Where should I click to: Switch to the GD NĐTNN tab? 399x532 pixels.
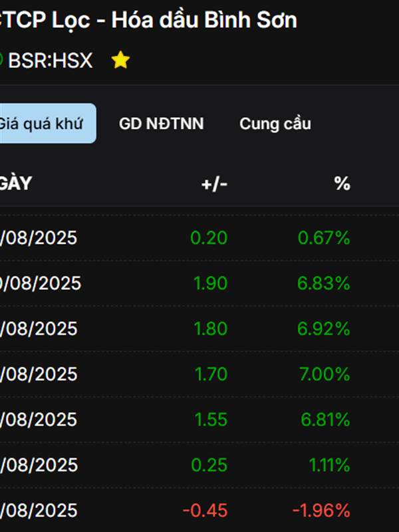point(161,124)
